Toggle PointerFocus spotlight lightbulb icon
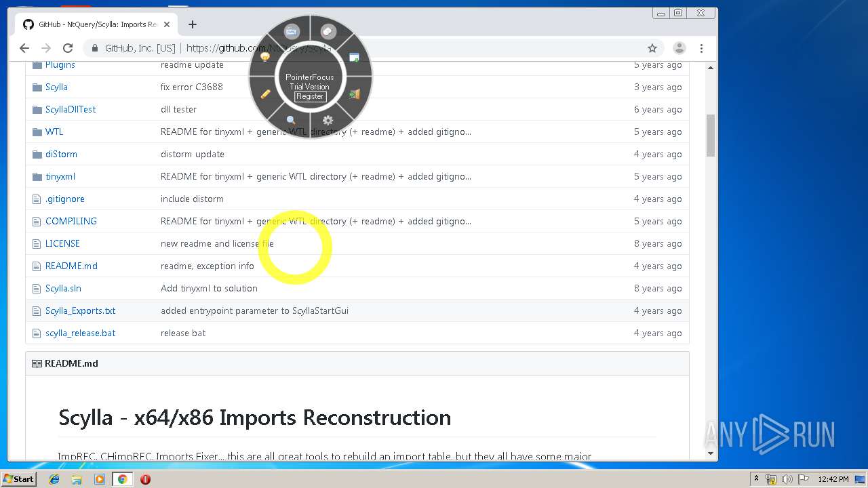 266,58
